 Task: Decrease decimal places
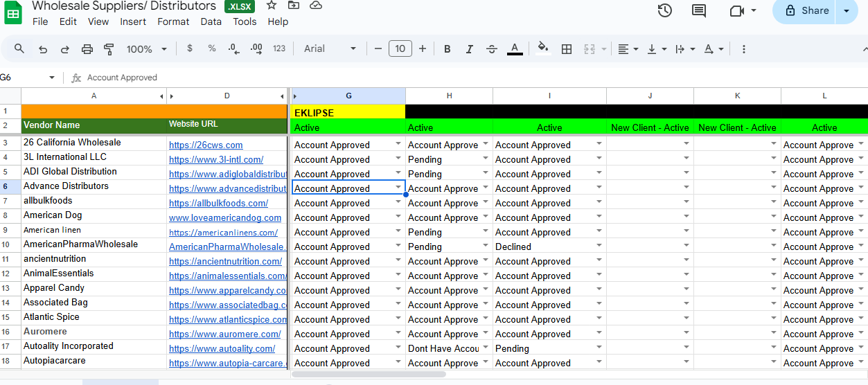233,48
